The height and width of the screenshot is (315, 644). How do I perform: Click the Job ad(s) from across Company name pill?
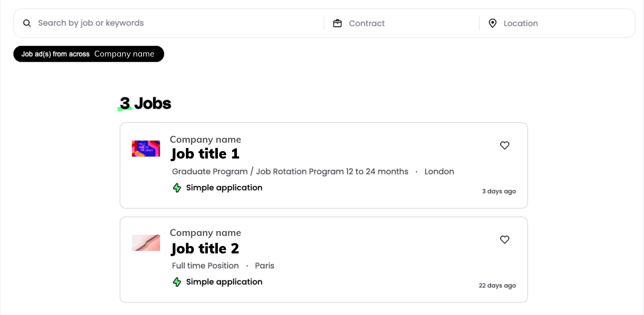[x=88, y=54]
